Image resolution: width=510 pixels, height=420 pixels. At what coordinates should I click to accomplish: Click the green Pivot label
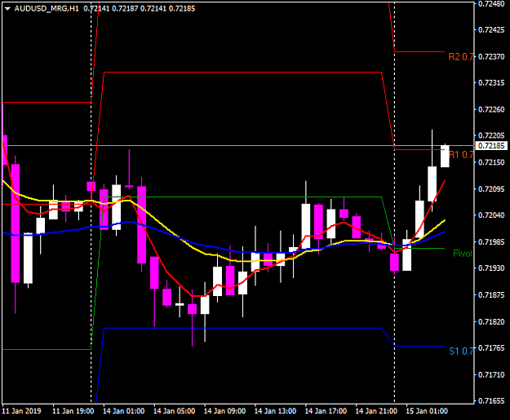pyautogui.click(x=463, y=254)
